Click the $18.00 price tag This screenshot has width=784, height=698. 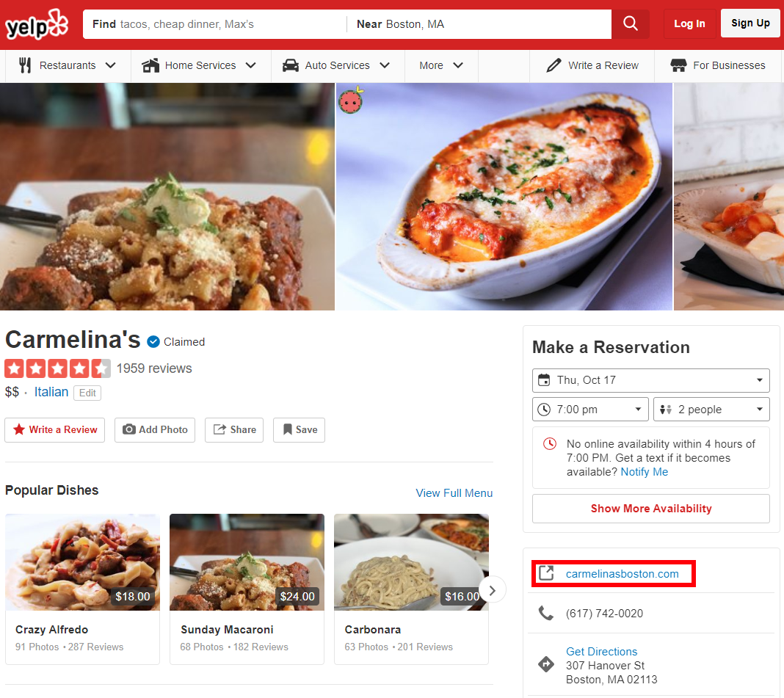132,597
